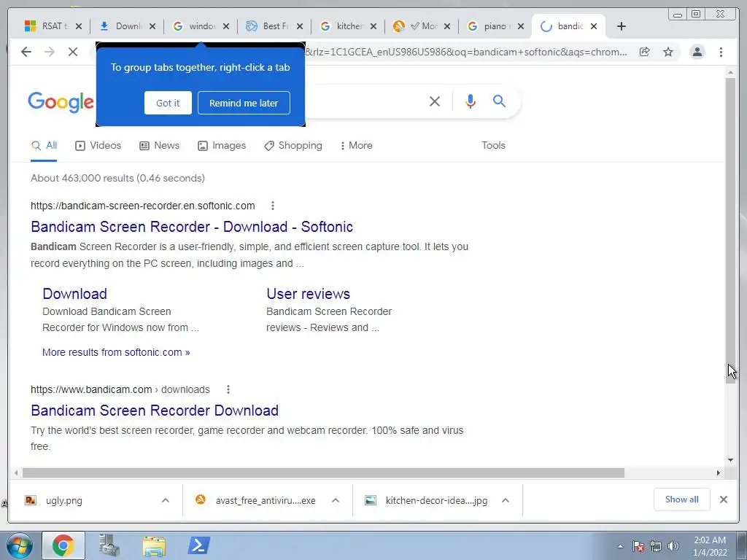Dismiss tab group tip with Got it
This screenshot has height=560, width=747.
click(x=168, y=103)
